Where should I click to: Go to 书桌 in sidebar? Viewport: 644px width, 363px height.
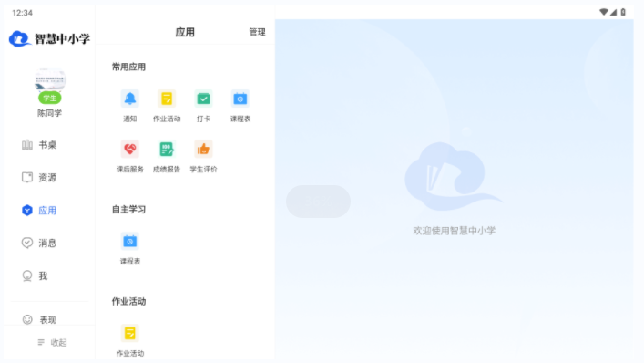[x=39, y=145]
